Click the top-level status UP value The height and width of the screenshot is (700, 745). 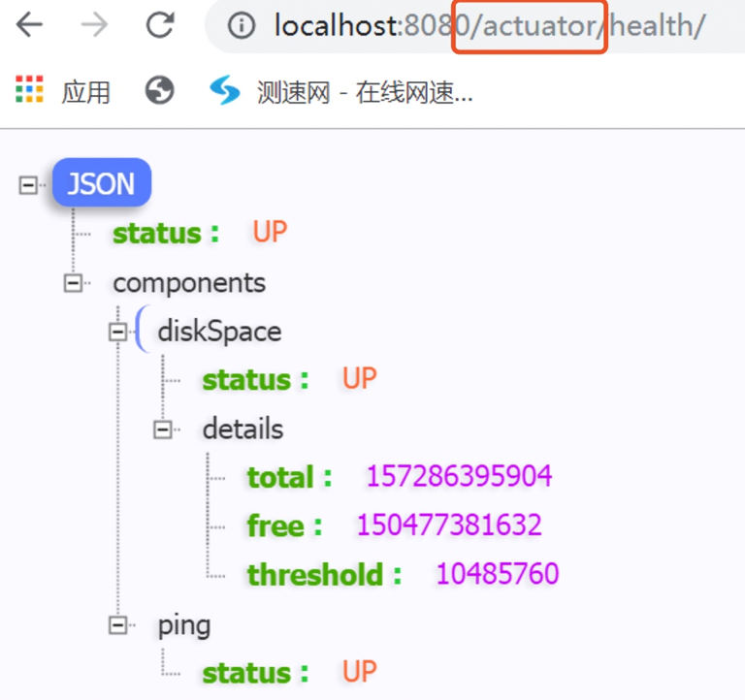point(270,233)
